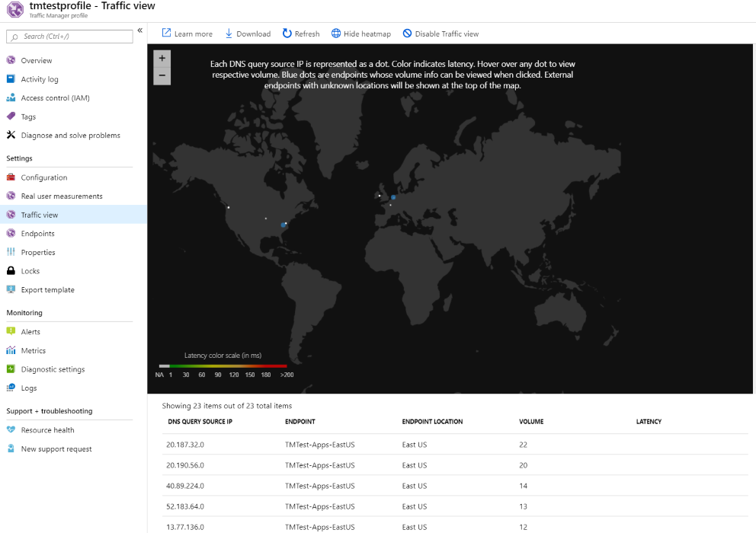
Task: Open Diagnose and solve problems
Action: [70, 136]
